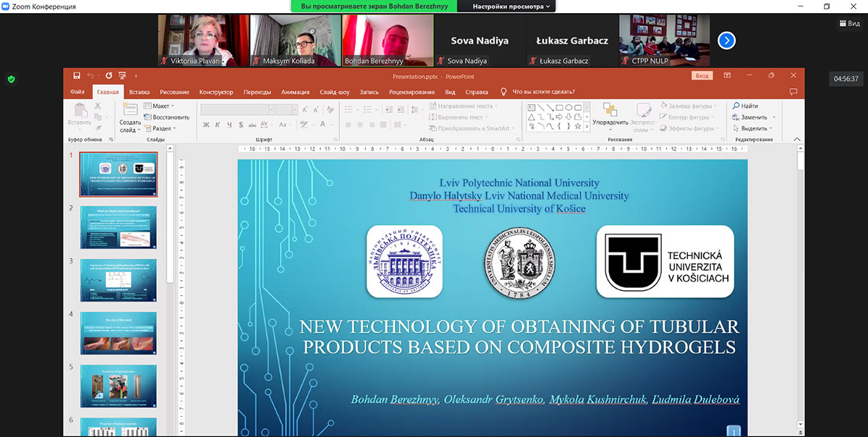Click the decrease font size icon

pyautogui.click(x=315, y=109)
